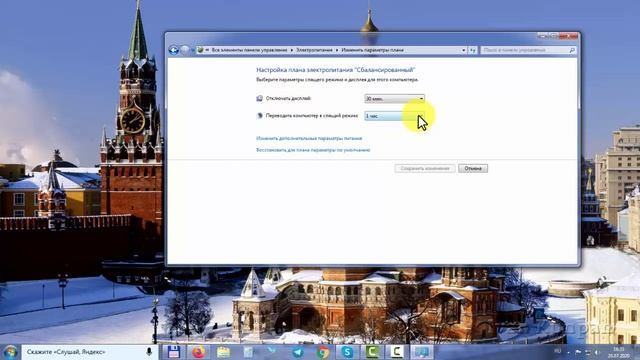This screenshot has height=360, width=640.
Task: Open 'Электропитание' breadcrumb
Action: pos(314,50)
